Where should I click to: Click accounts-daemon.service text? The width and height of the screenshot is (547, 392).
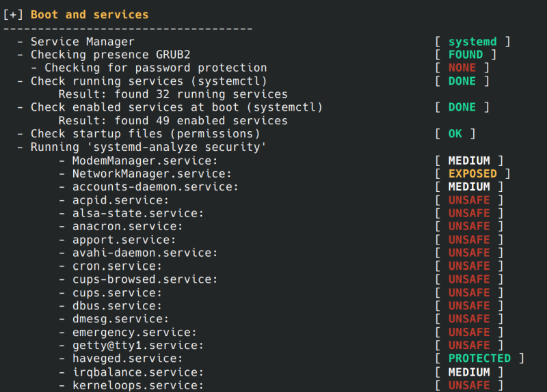tap(155, 186)
